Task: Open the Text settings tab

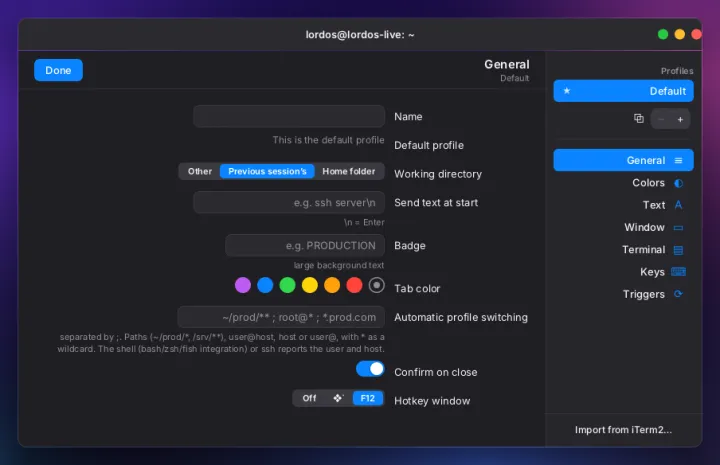Action: pos(623,205)
